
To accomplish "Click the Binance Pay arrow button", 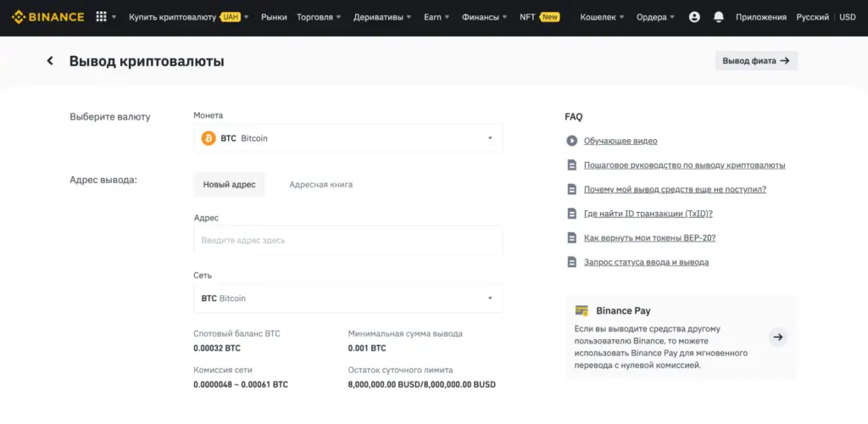I will point(778,338).
